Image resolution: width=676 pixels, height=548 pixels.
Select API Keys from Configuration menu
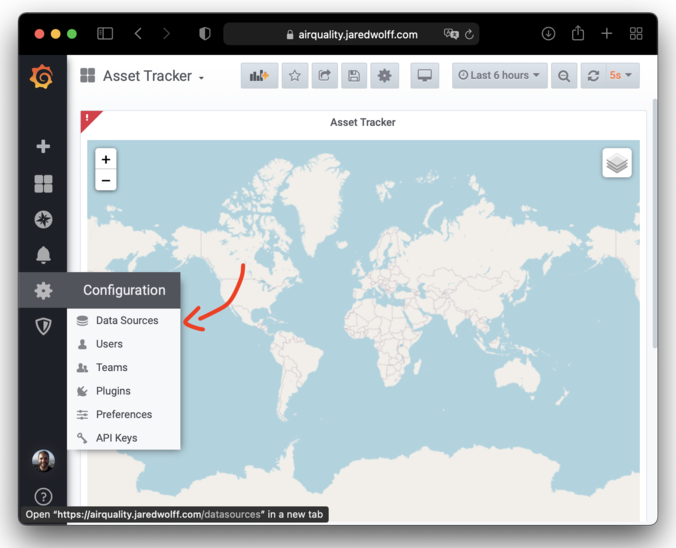pos(116,438)
